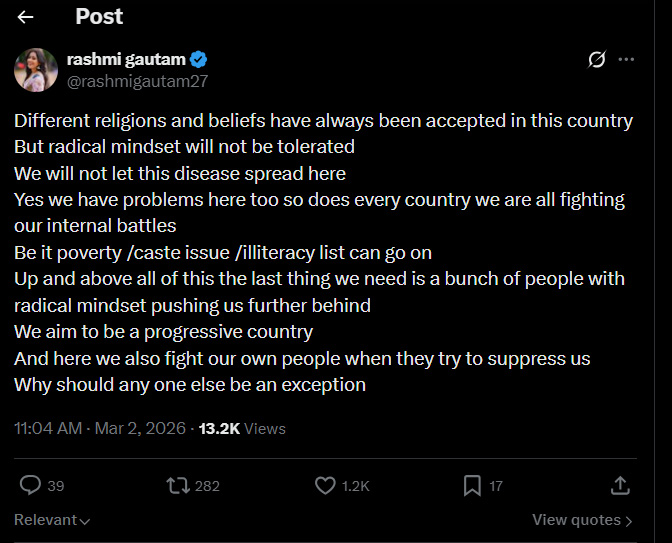Open the three-dot more options menu
This screenshot has height=543, width=672.
tap(627, 59)
